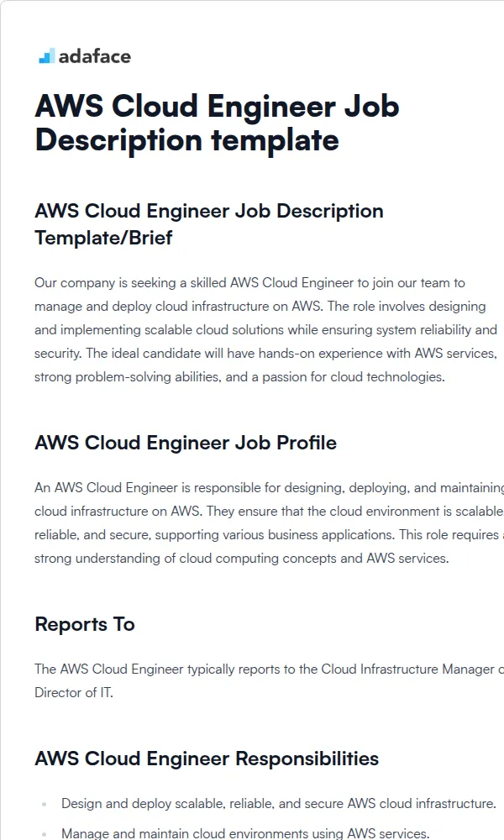Click the Template/Brief heading line
Screen dimensions: 504x840
click(103, 238)
